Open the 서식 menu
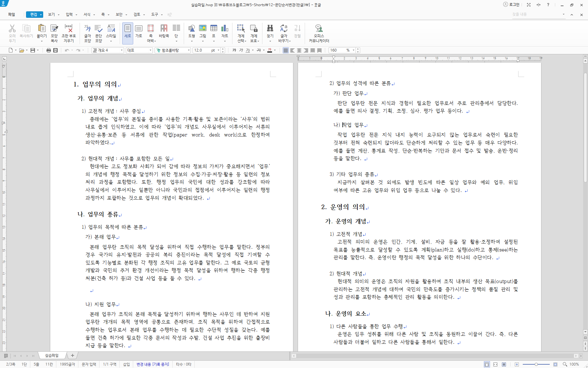This screenshot has width=588, height=368. coord(87,14)
